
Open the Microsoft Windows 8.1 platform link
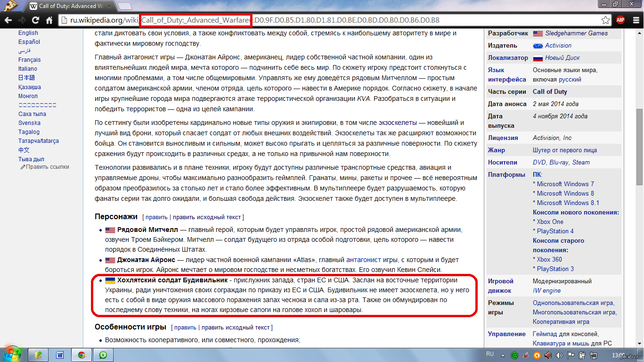pyautogui.click(x=568, y=203)
